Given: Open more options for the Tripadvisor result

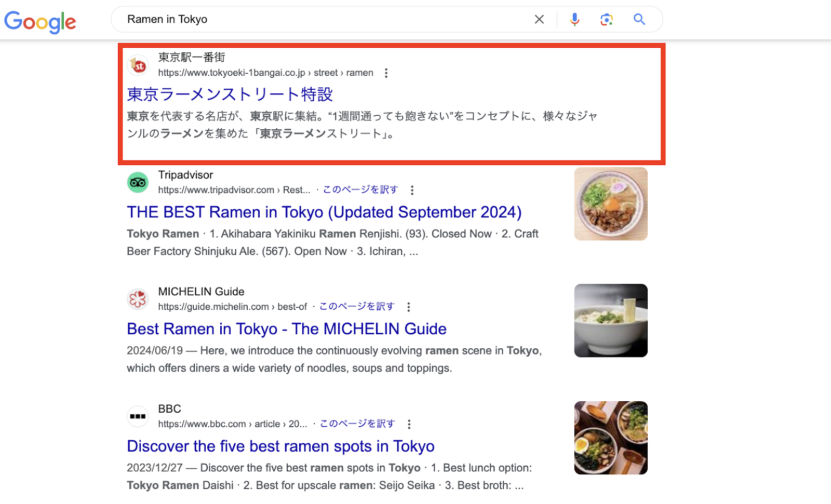Looking at the screenshot, I should 412,190.
